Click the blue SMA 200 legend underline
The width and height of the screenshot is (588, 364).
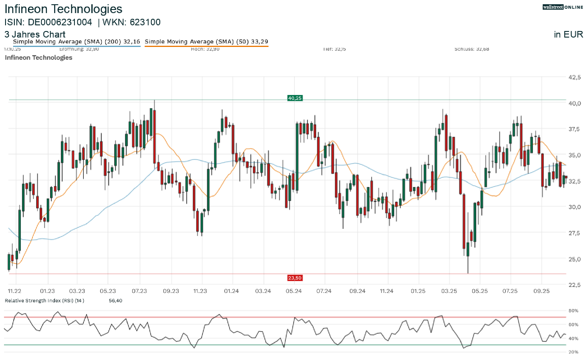tap(76, 46)
